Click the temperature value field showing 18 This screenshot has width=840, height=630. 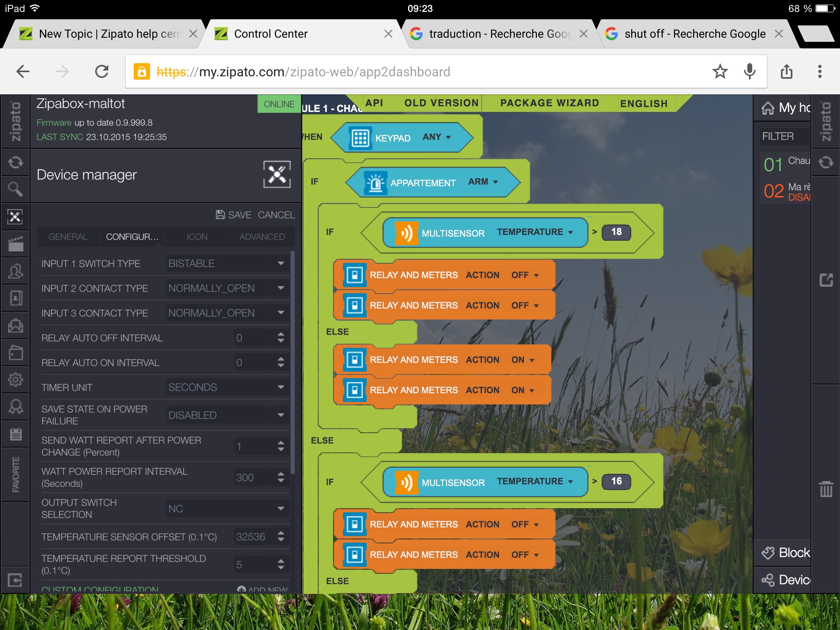pos(616,232)
